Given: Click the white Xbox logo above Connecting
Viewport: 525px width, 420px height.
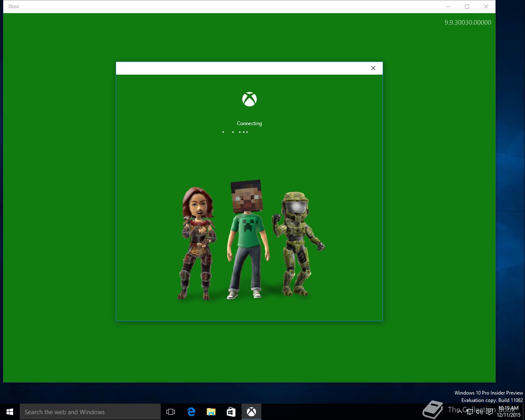Looking at the screenshot, I should coord(249,99).
